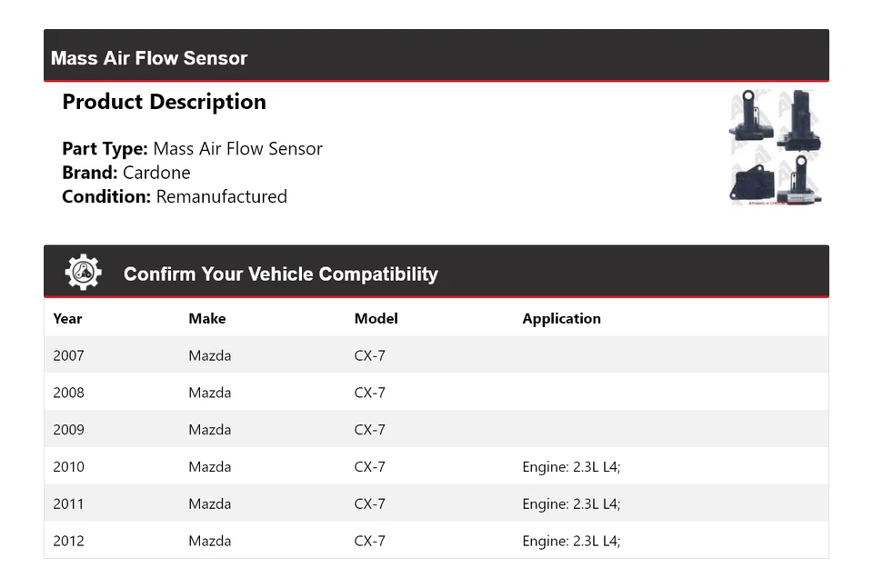Click the 2008 year cell
Image resolution: width=873 pixels, height=588 pixels.
(68, 393)
